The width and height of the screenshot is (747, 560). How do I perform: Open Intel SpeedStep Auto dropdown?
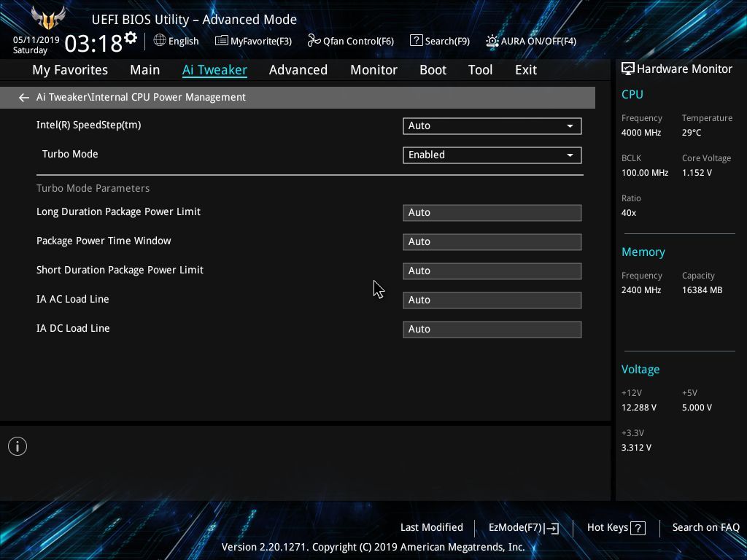(492, 125)
